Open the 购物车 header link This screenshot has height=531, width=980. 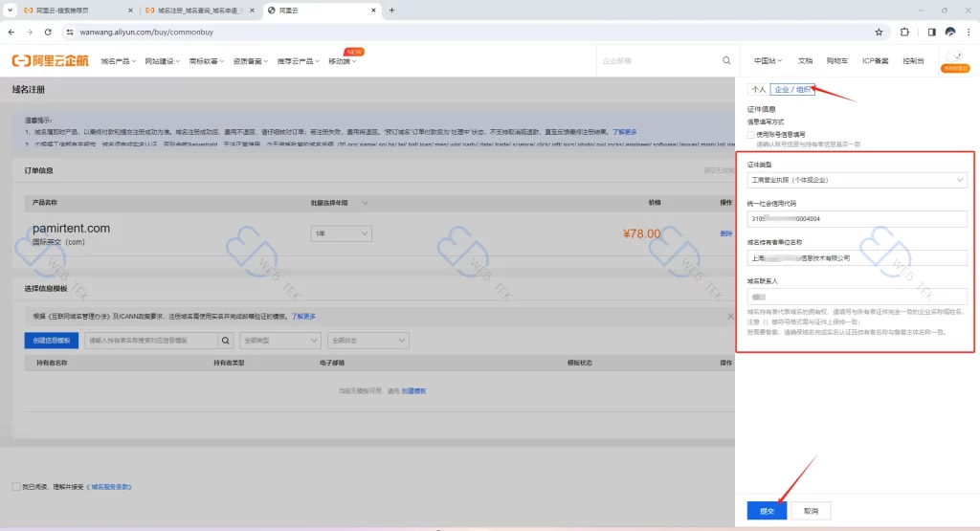click(x=836, y=60)
